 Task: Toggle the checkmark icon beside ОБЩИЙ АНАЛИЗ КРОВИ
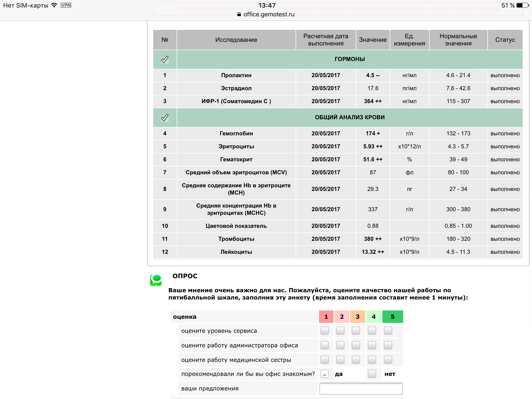tap(165, 117)
